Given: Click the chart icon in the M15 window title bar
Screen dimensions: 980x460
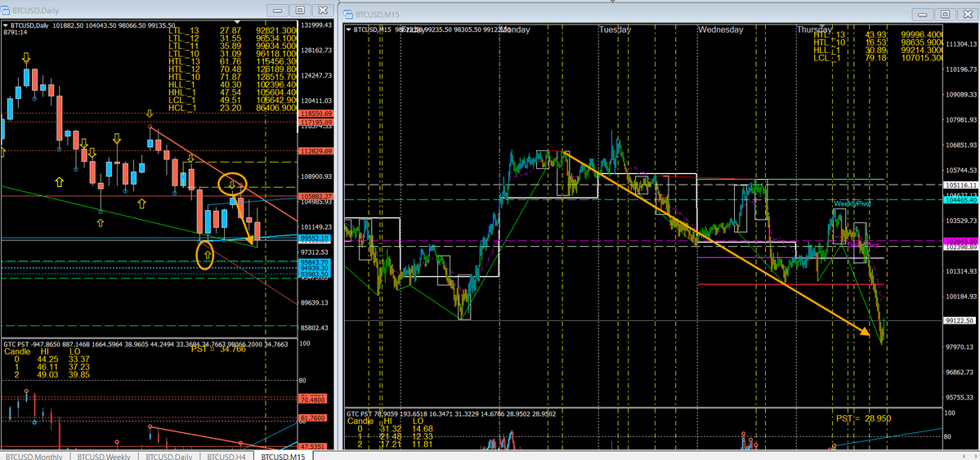Looking at the screenshot, I should [347, 14].
